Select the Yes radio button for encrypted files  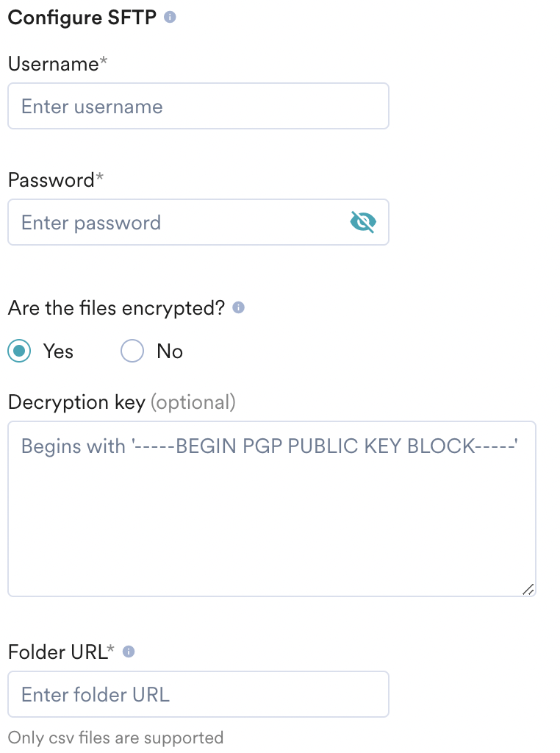[x=19, y=351]
